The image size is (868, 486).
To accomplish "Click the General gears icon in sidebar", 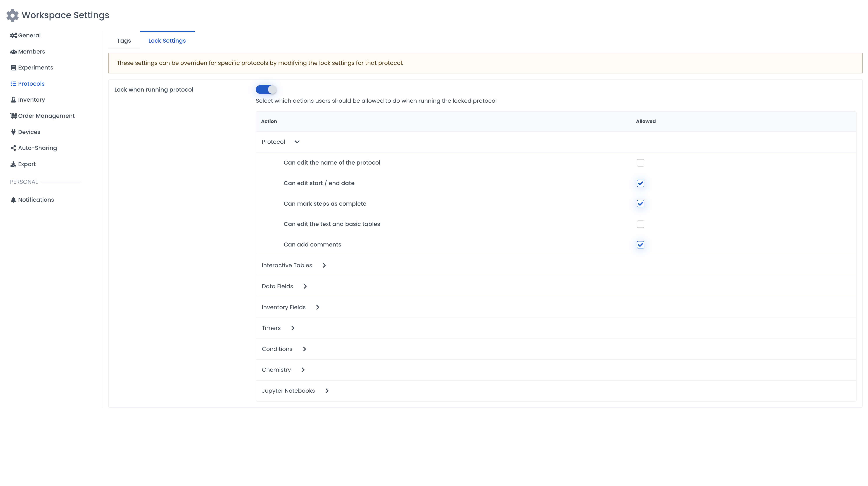I will (13, 35).
